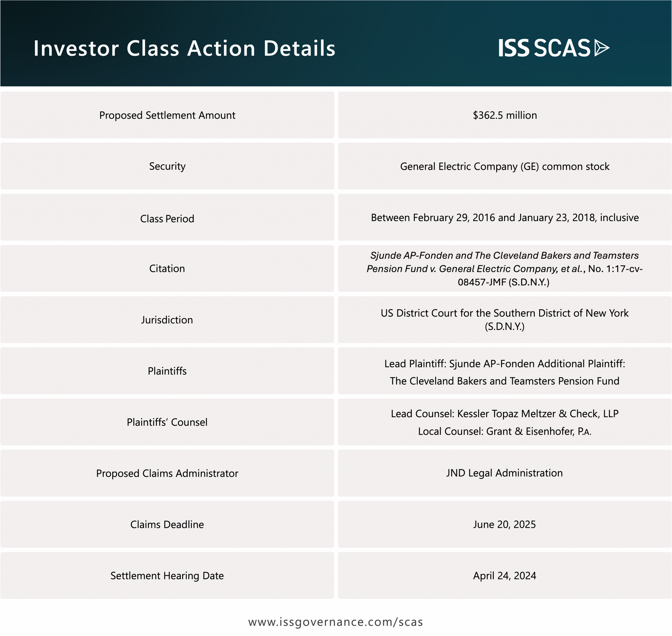Select the Proposed Settlement Amount label cell
Viewport: 672px width, 636px height.
click(167, 115)
